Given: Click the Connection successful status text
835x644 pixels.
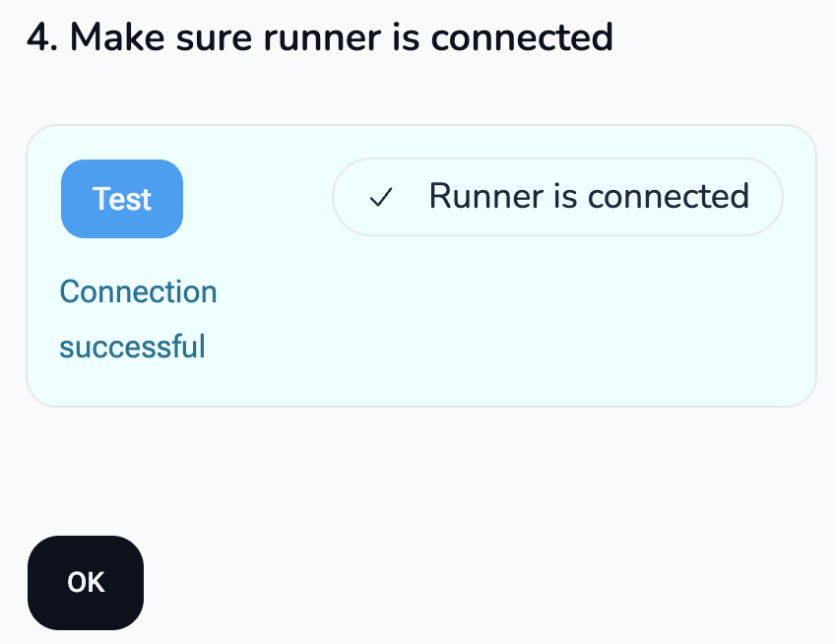Looking at the screenshot, I should click(138, 317).
